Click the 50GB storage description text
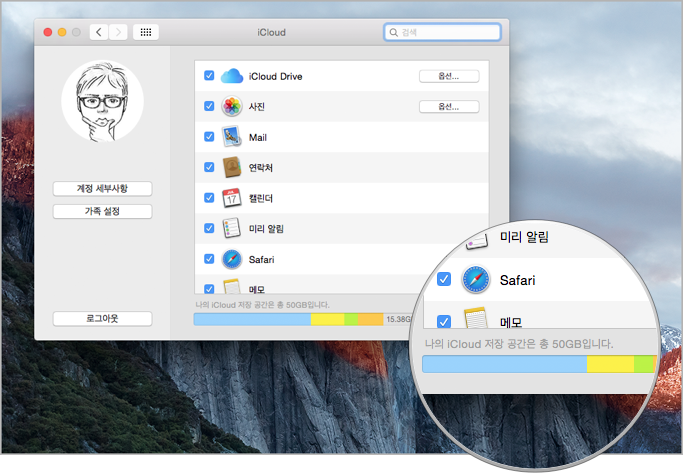This screenshot has width=683, height=473. click(x=262, y=304)
